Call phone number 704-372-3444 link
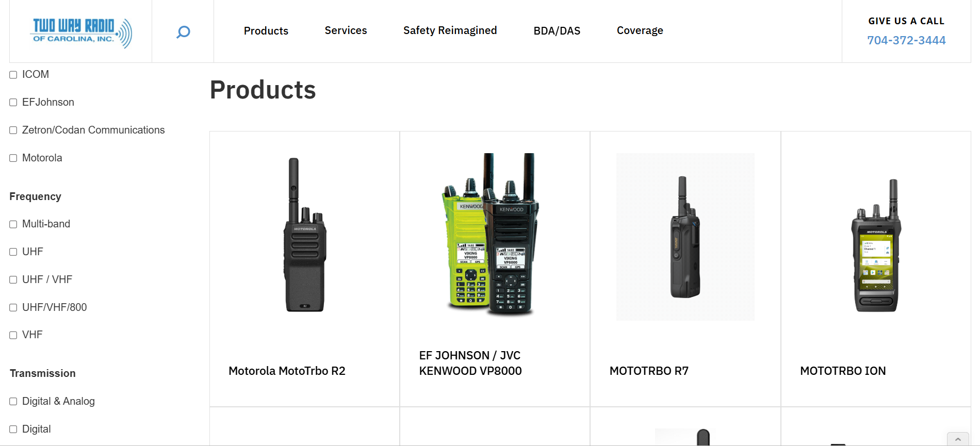 906,40
